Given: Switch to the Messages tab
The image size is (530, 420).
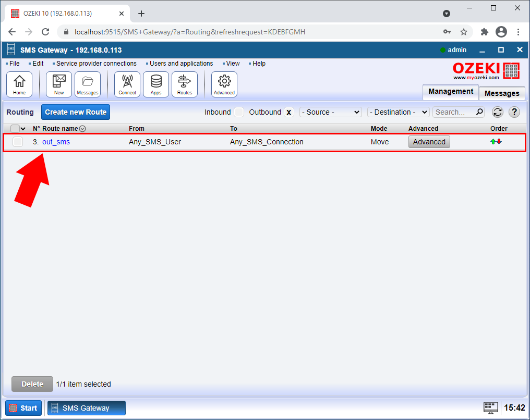Looking at the screenshot, I should (x=502, y=93).
